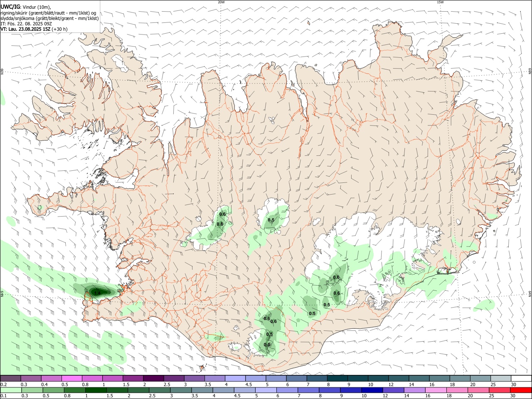Click the '1.5' label under rain legend

[110, 396]
